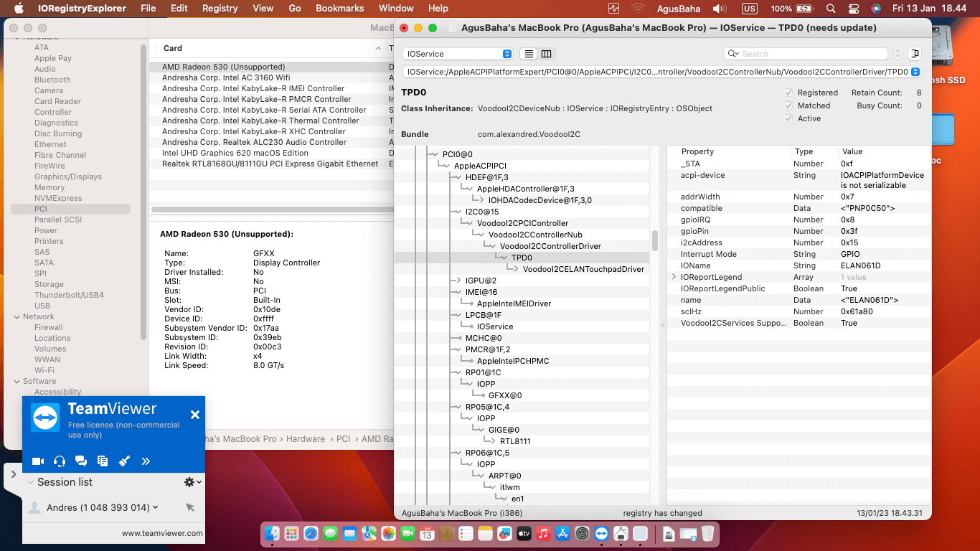
Task: Open Control Center in menu bar
Action: point(854,9)
